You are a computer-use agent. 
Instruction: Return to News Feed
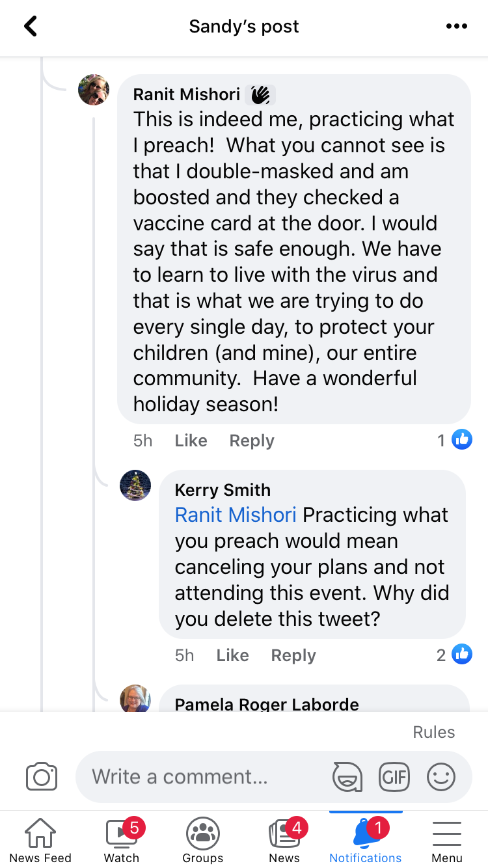click(40, 839)
